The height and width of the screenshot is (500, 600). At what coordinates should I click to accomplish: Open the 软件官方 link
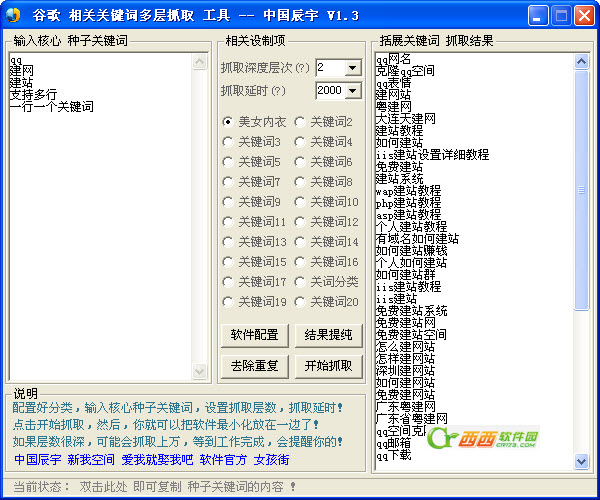click(223, 459)
